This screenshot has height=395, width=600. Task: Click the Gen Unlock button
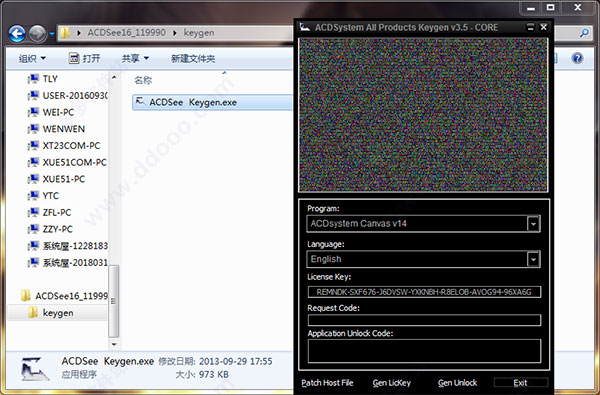(x=457, y=383)
